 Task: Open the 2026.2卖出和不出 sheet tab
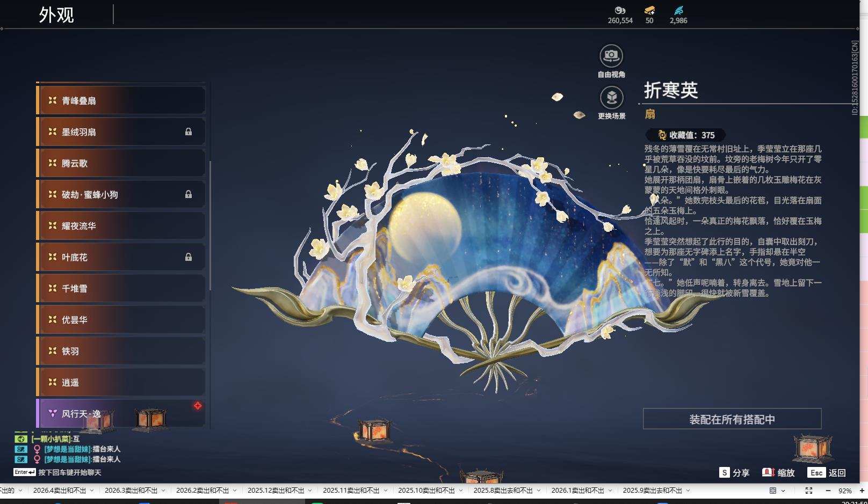(202, 491)
